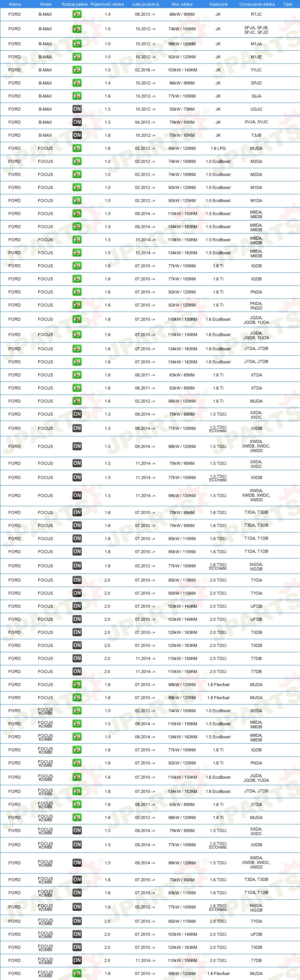
Task: Select the engine code YYJC cell
Action: (256, 70)
